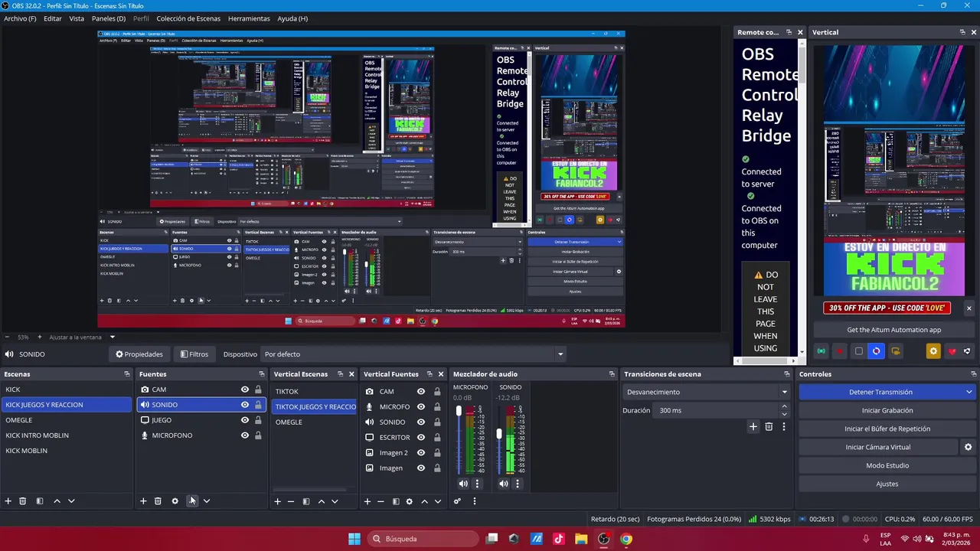The height and width of the screenshot is (551, 980).
Task: Switch to Modo Estudio
Action: pos(887,465)
